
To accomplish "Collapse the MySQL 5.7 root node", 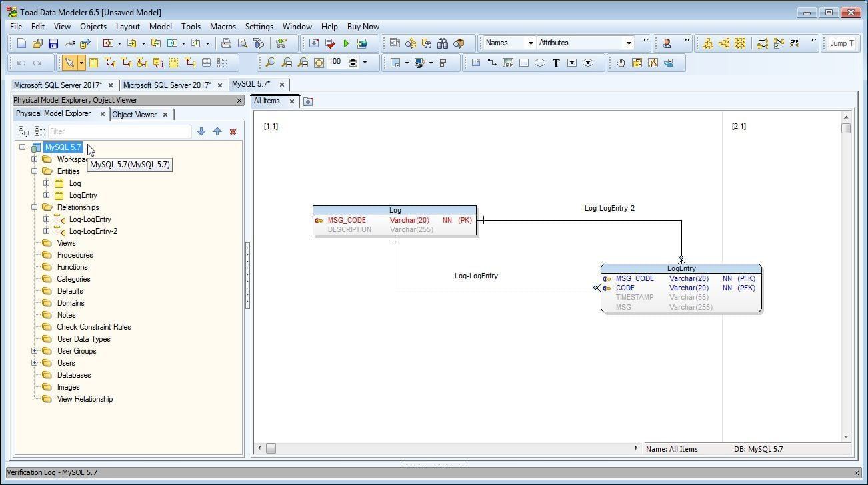I will click(x=22, y=147).
